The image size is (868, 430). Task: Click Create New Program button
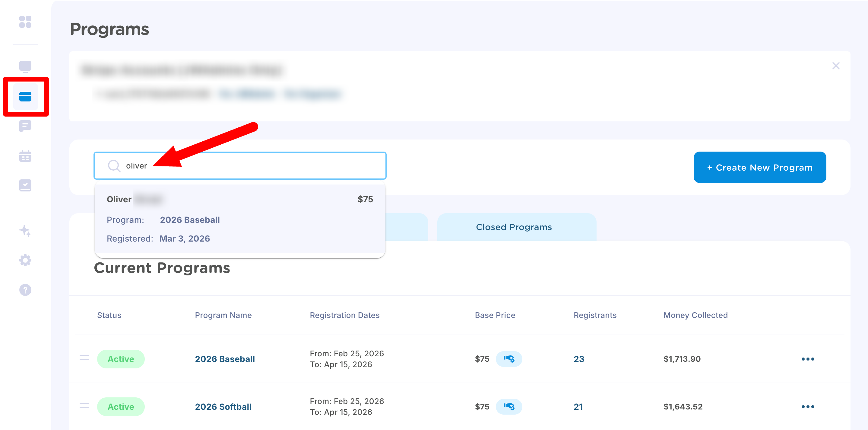[x=759, y=167]
